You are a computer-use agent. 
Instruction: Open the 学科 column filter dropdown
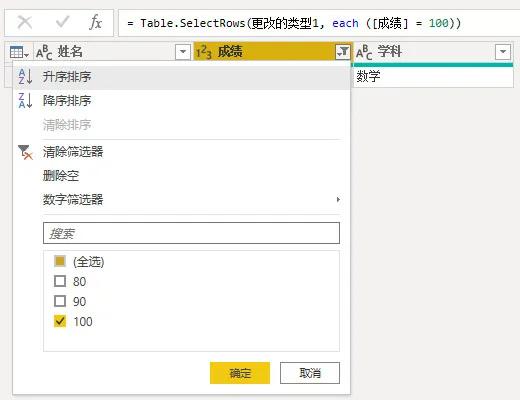pos(503,52)
